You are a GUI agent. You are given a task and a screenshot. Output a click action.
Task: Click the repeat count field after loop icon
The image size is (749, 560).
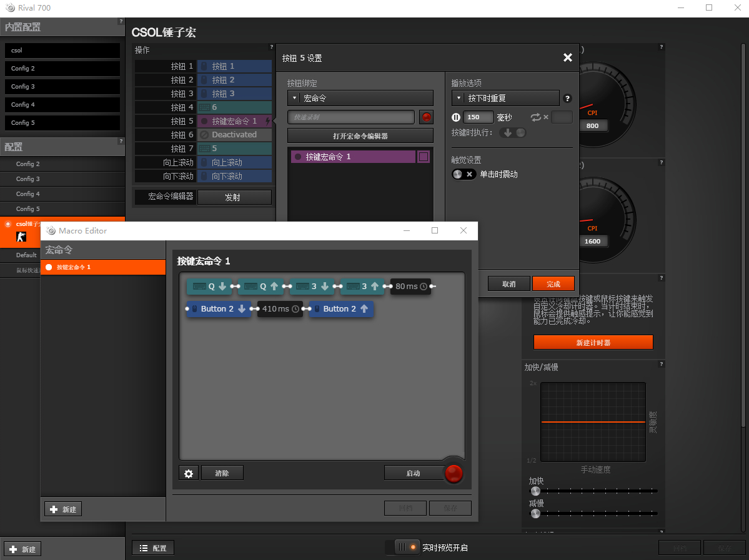click(x=562, y=117)
